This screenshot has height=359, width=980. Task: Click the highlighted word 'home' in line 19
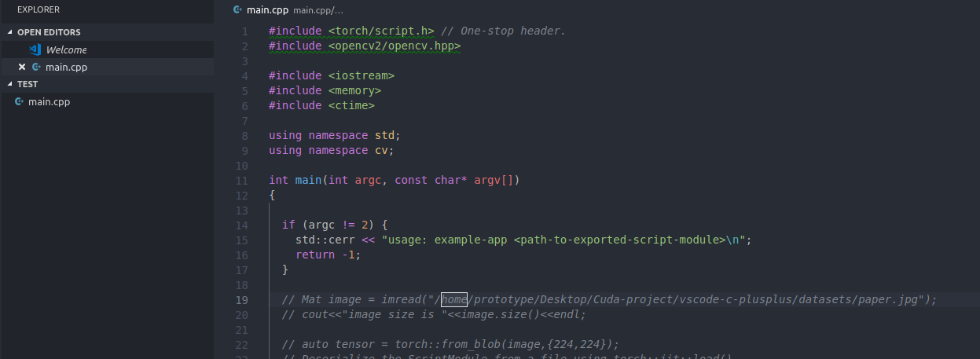coord(454,299)
